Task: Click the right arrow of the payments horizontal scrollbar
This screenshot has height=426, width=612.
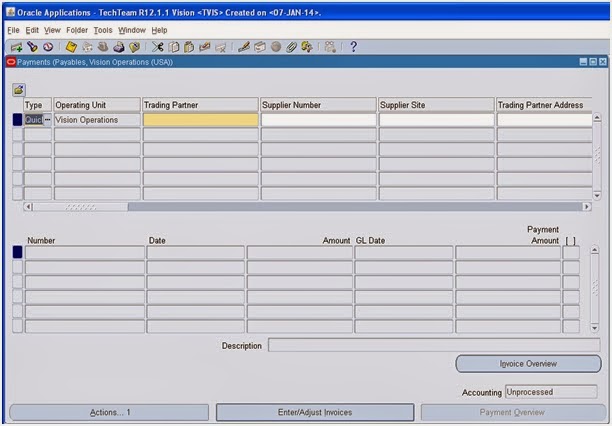Action: 587,207
